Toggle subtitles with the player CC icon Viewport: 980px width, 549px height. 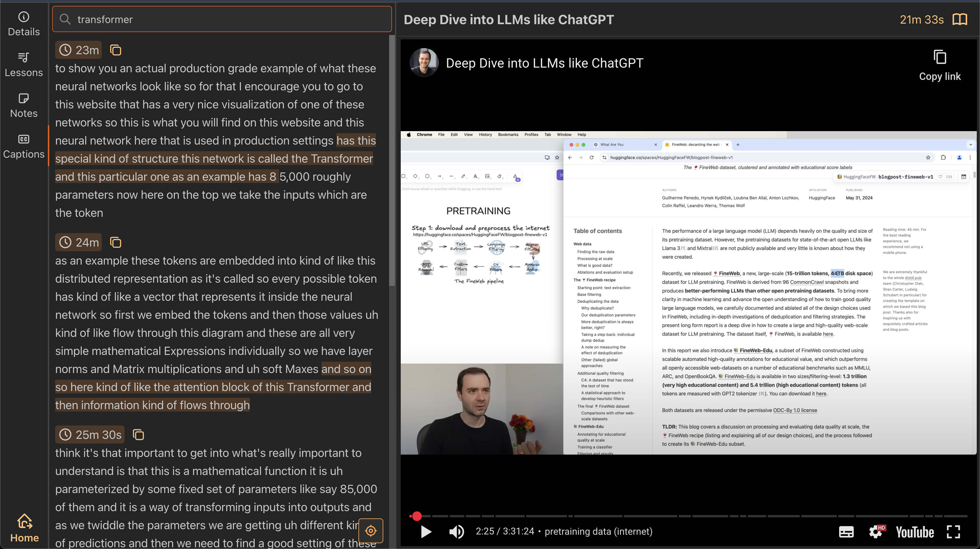(846, 532)
